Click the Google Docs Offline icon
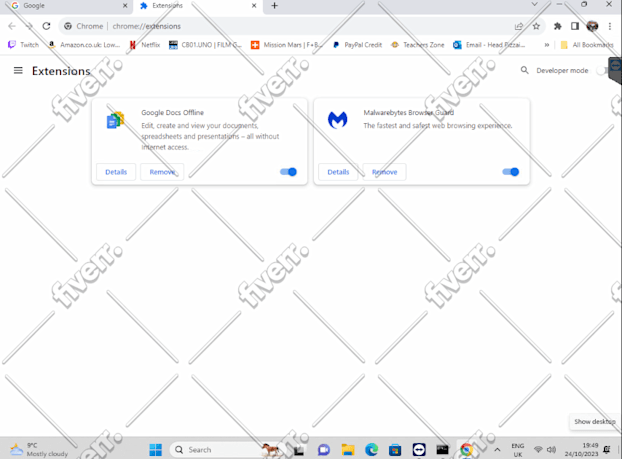 [115, 120]
